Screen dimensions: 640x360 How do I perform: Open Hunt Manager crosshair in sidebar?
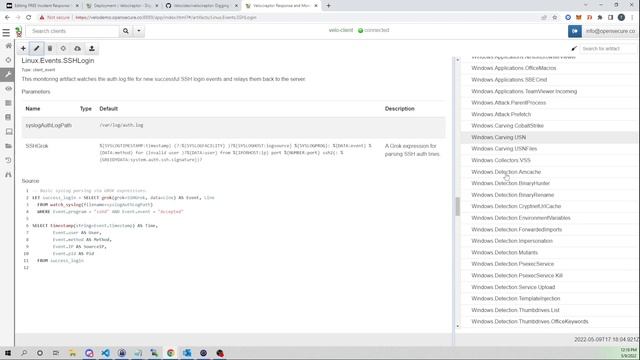coord(8,60)
